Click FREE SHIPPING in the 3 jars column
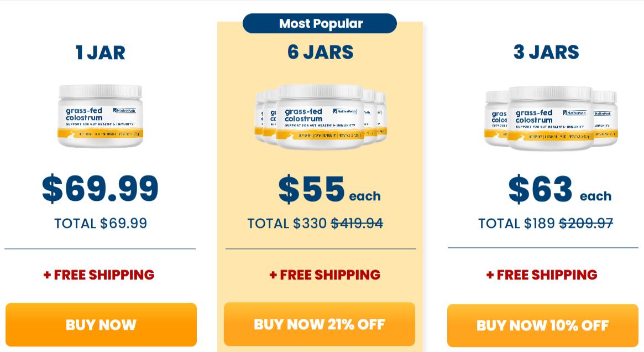The width and height of the screenshot is (644, 352). [542, 275]
